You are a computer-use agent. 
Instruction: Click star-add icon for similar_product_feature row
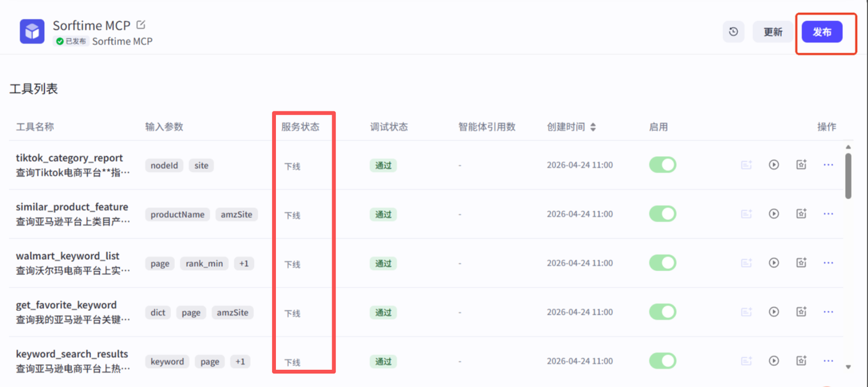801,214
